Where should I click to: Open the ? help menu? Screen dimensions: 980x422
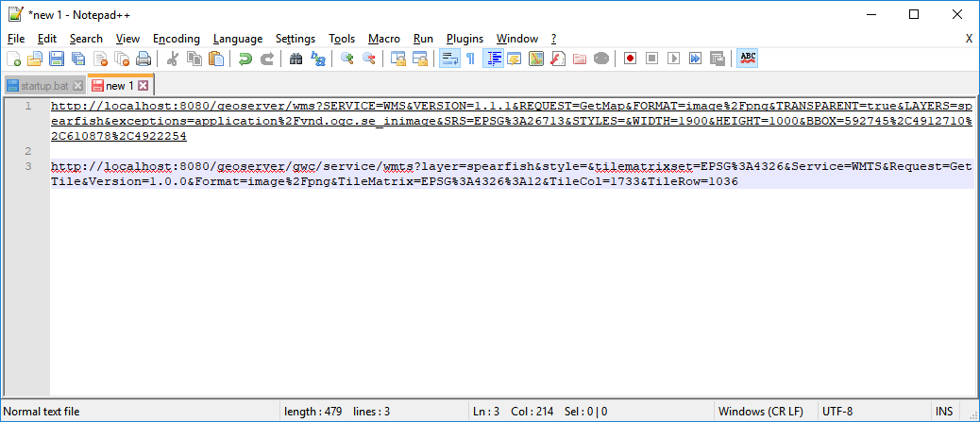pos(554,39)
